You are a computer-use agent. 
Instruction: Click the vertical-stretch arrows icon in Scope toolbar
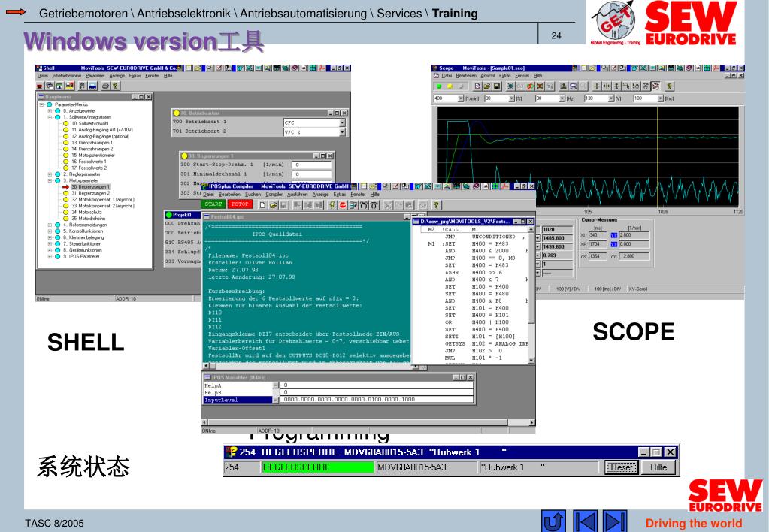point(616,86)
